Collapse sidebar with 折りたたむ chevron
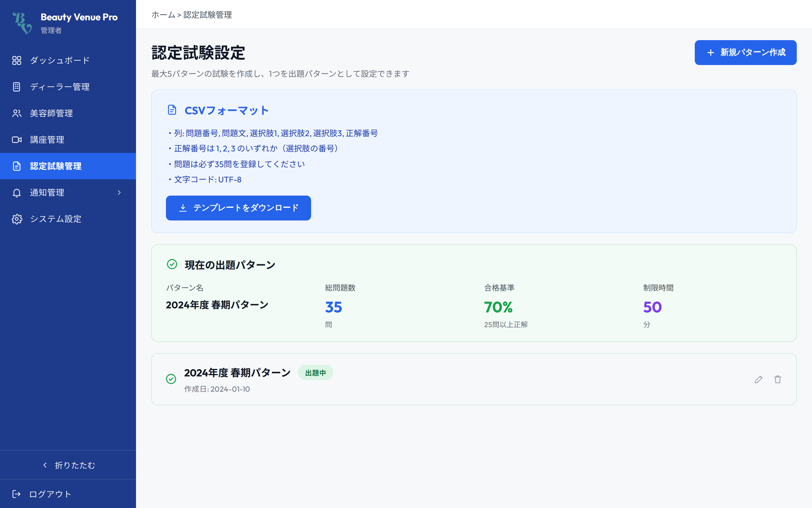Screen dimensions: 812x508 [x=45, y=465]
